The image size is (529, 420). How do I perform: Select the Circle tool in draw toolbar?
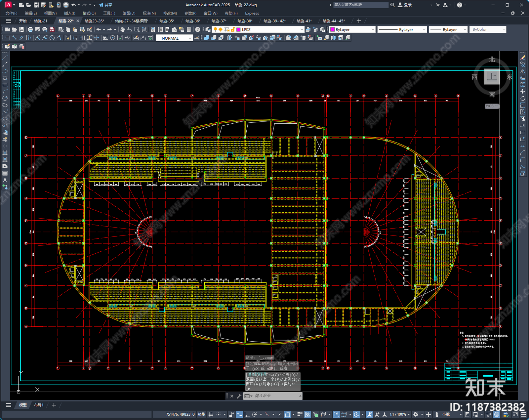tap(5, 98)
